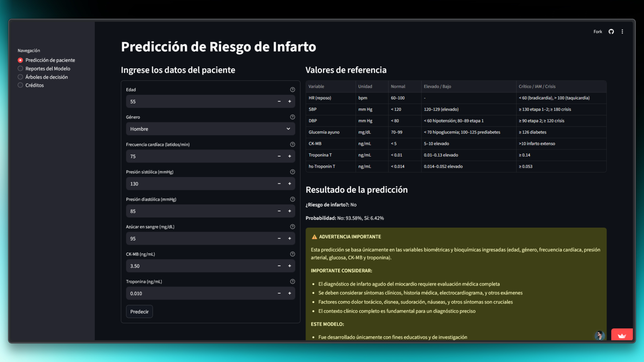Screen dimensions: 644x362
Task: Show help tooltip for Género
Action: [292, 117]
